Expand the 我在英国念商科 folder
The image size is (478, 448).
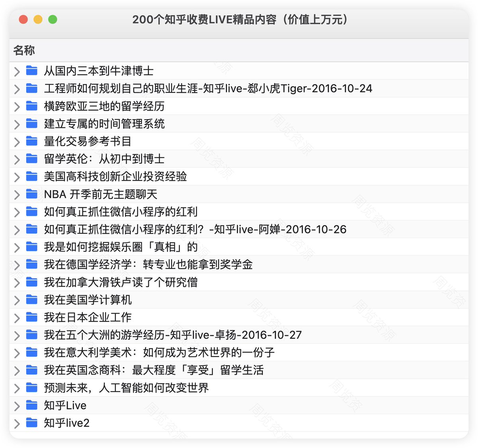coord(17,371)
